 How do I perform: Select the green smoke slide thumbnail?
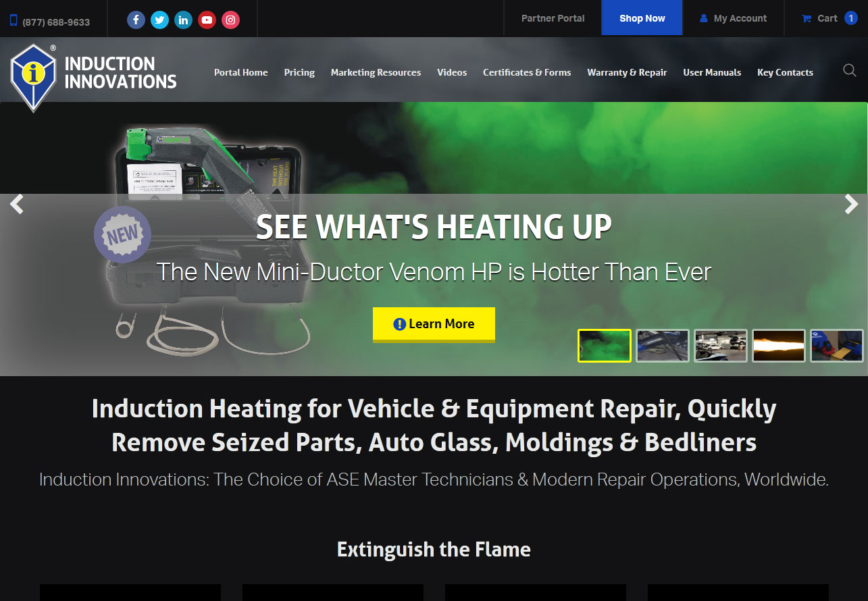[605, 346]
